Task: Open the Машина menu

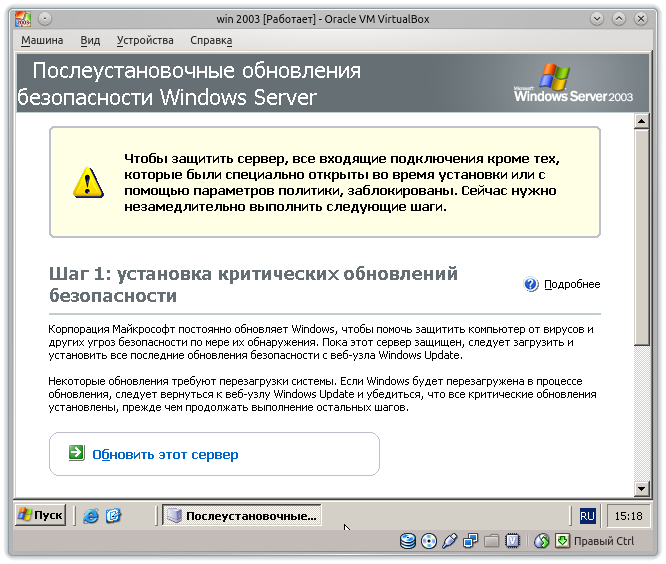Action: point(42,40)
